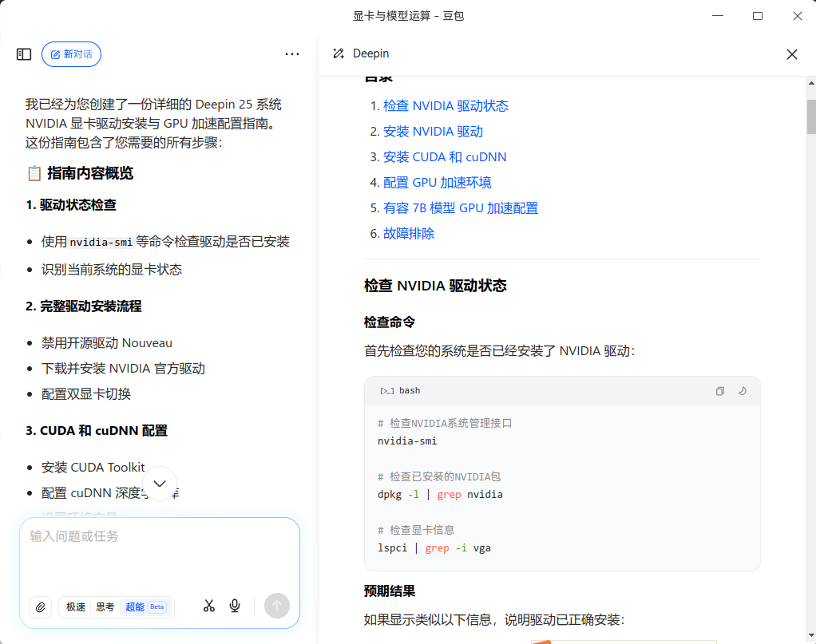Switch to 极速 mode
Image resolution: width=816 pixels, height=644 pixels.
76,607
